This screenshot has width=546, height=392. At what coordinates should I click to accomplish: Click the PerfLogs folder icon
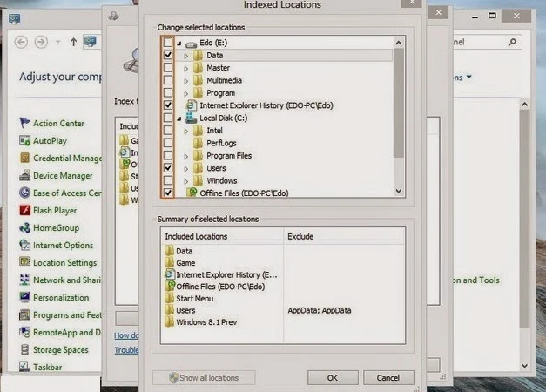pyautogui.click(x=199, y=143)
